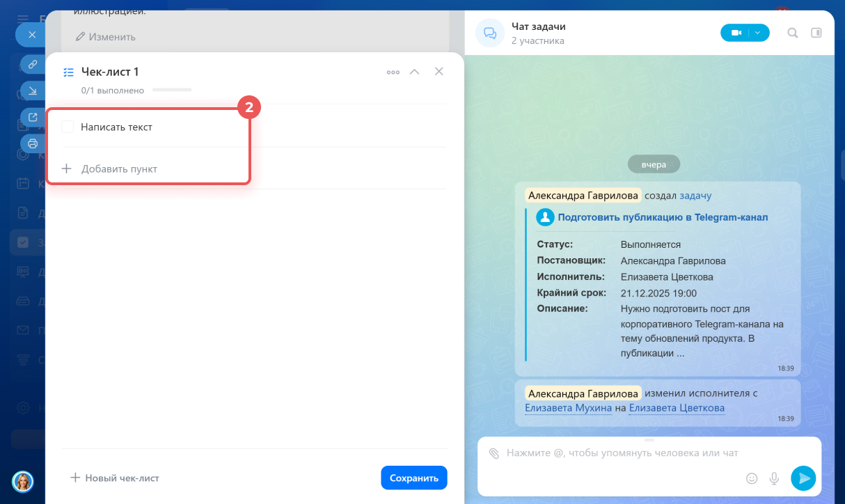The width and height of the screenshot is (845, 504).
Task: Record a voice message with microphone
Action: coord(773,478)
